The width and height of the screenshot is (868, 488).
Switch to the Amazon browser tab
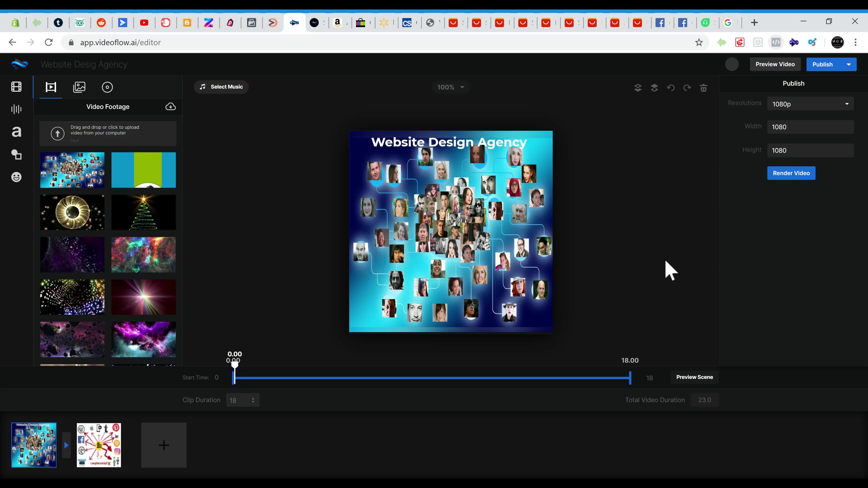tap(338, 23)
